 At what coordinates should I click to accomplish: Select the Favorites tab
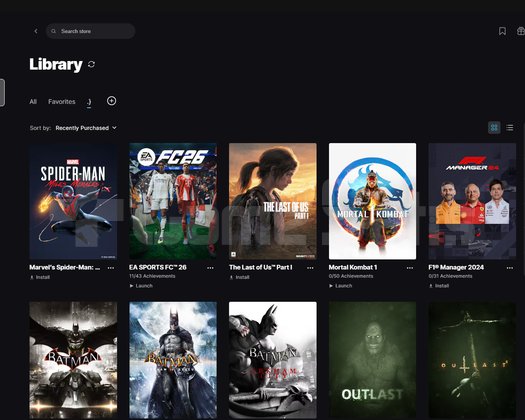point(62,101)
